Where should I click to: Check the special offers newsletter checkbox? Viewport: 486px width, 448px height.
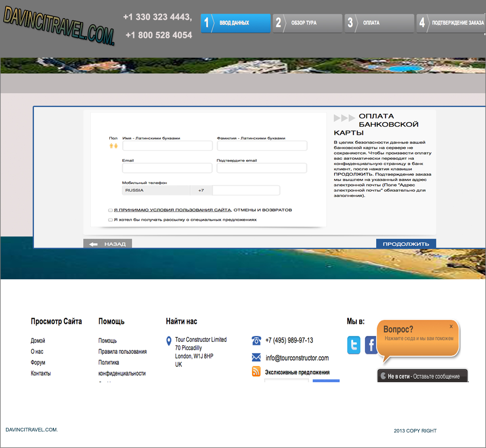click(x=110, y=220)
